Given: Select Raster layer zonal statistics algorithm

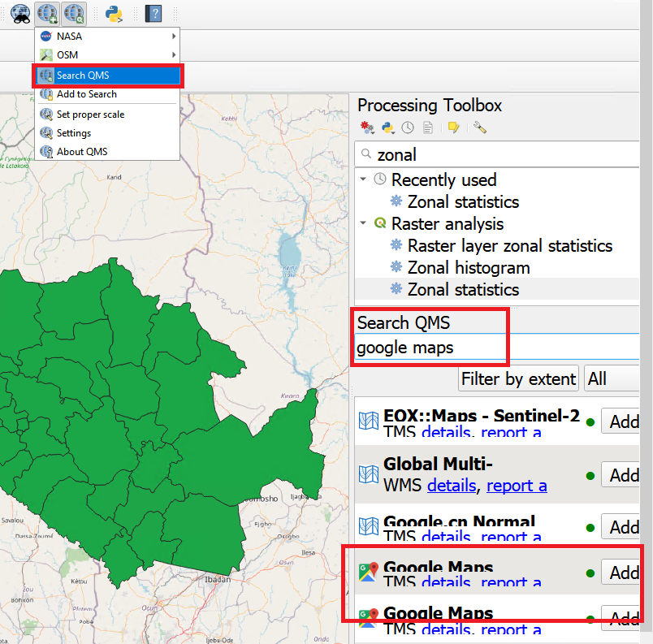Looking at the screenshot, I should (510, 245).
